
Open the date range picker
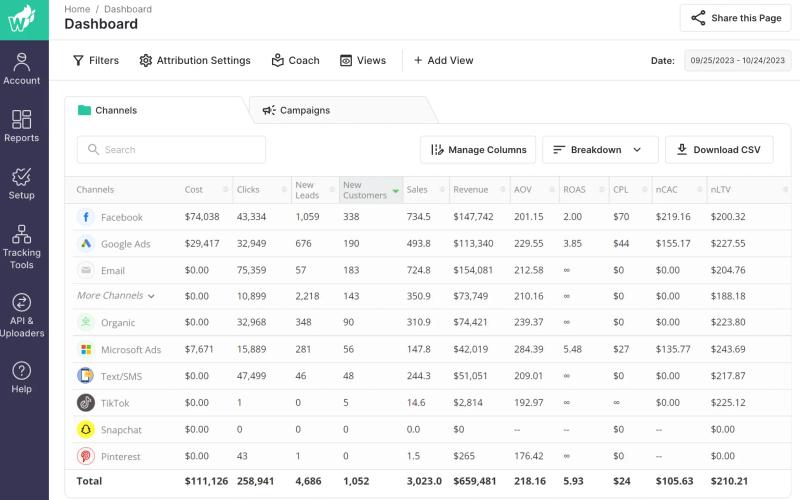click(737, 60)
